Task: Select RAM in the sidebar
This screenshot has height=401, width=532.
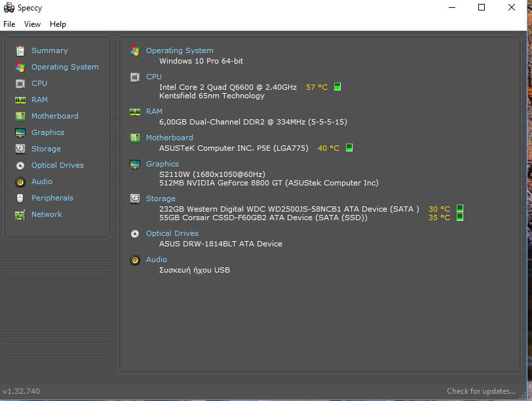Action: click(40, 100)
